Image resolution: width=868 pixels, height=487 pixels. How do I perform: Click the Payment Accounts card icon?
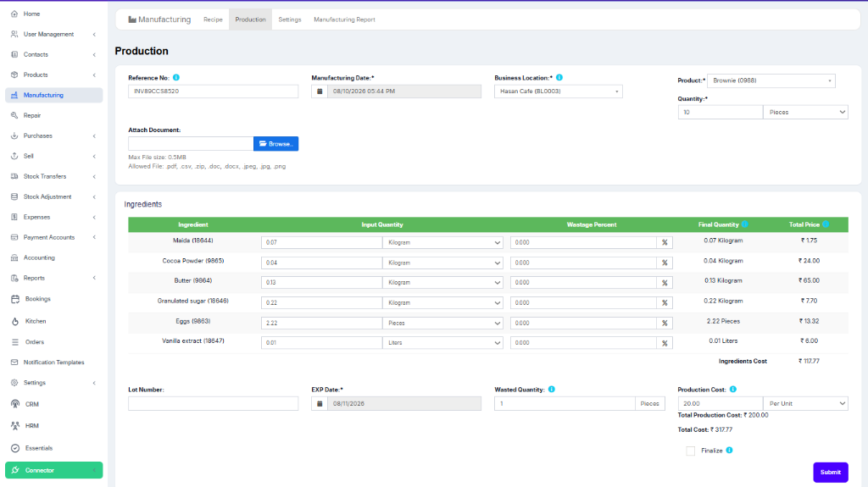click(14, 237)
